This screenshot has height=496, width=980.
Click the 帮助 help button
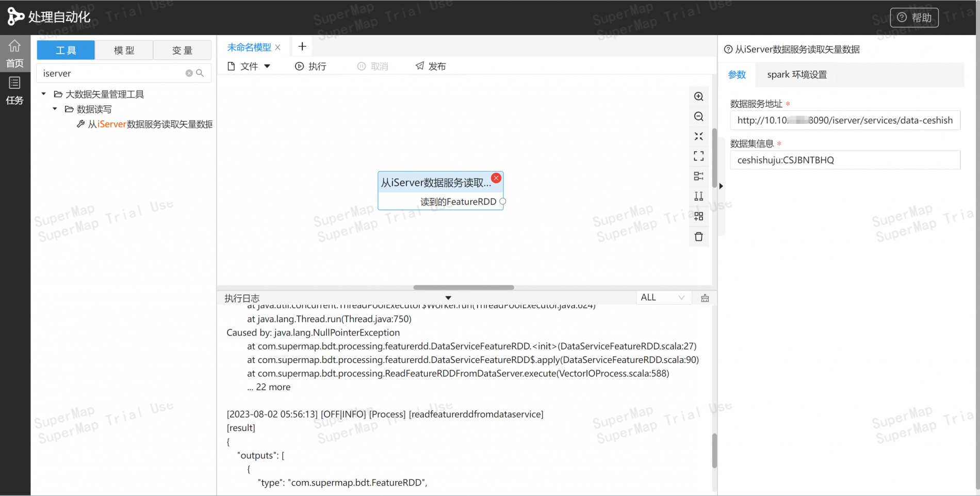coord(914,18)
